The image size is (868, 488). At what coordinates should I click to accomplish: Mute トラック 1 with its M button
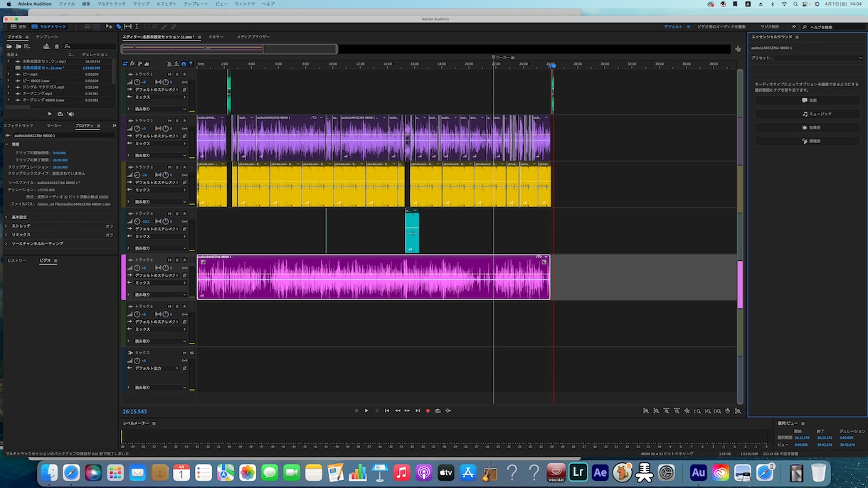pyautogui.click(x=169, y=74)
